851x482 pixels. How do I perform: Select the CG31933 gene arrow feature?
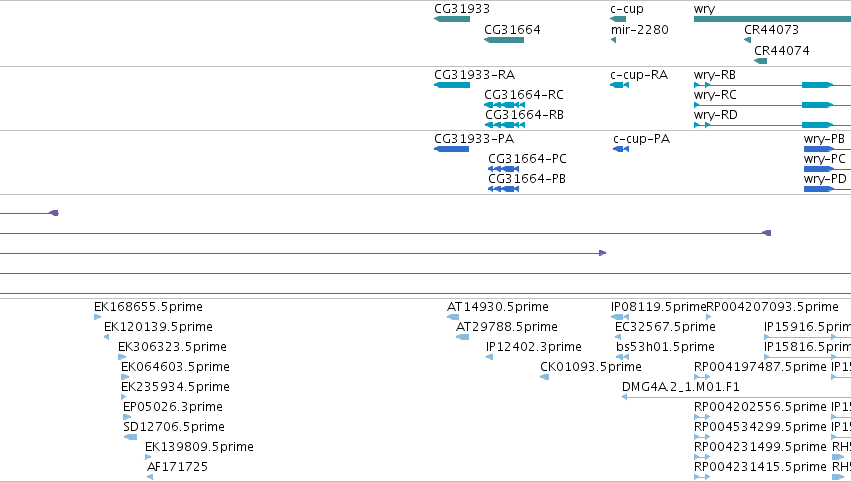click(452, 19)
